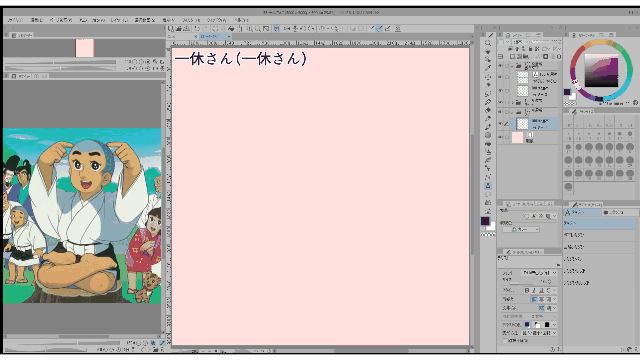Hide the topmost folder layer

pos(500,65)
